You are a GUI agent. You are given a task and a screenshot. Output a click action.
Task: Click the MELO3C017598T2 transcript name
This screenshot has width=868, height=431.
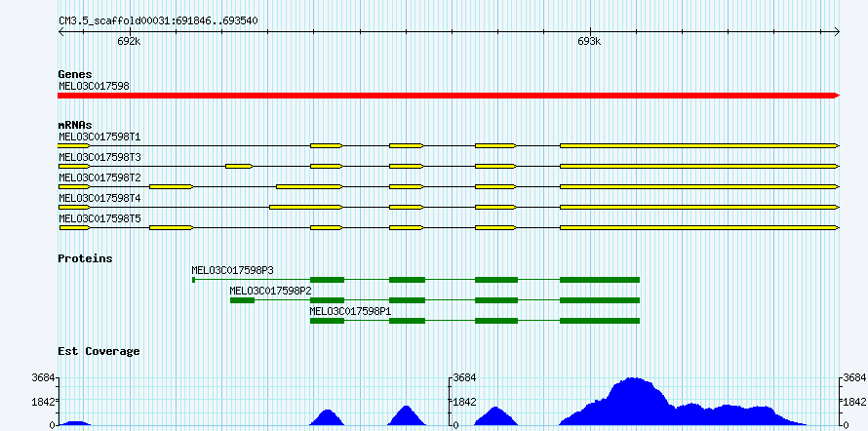tap(99, 177)
